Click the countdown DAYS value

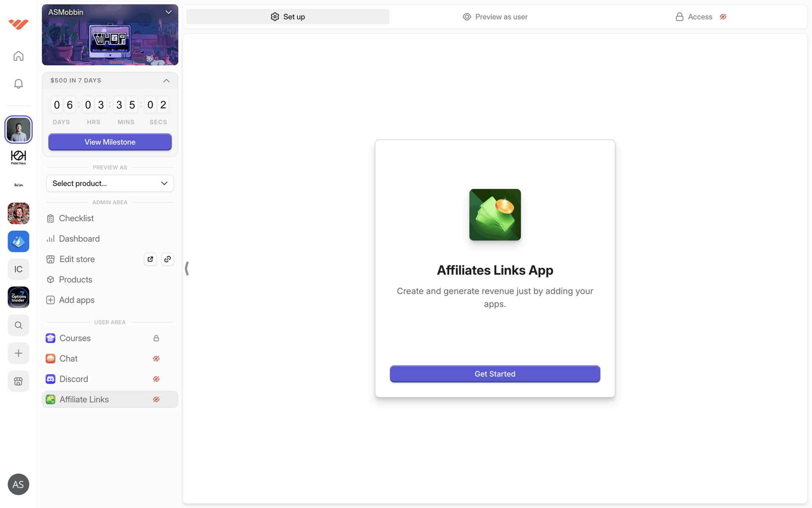click(x=63, y=105)
